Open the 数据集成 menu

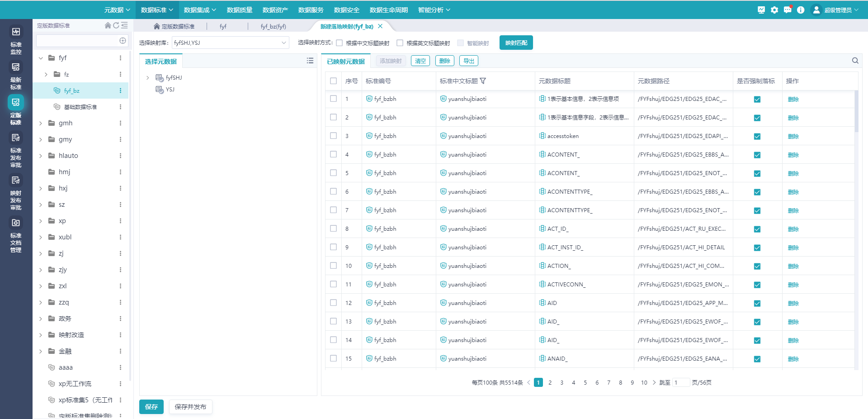coord(200,10)
